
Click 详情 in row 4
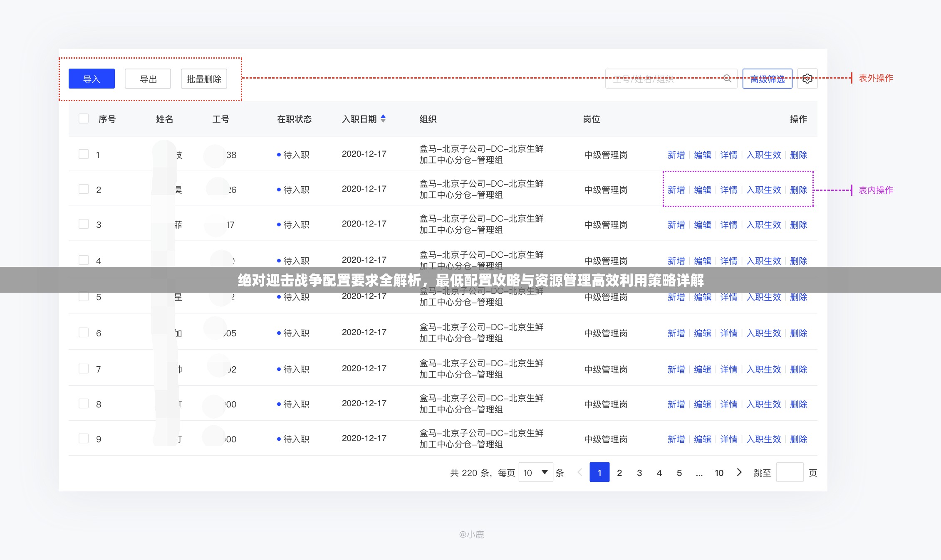(729, 261)
